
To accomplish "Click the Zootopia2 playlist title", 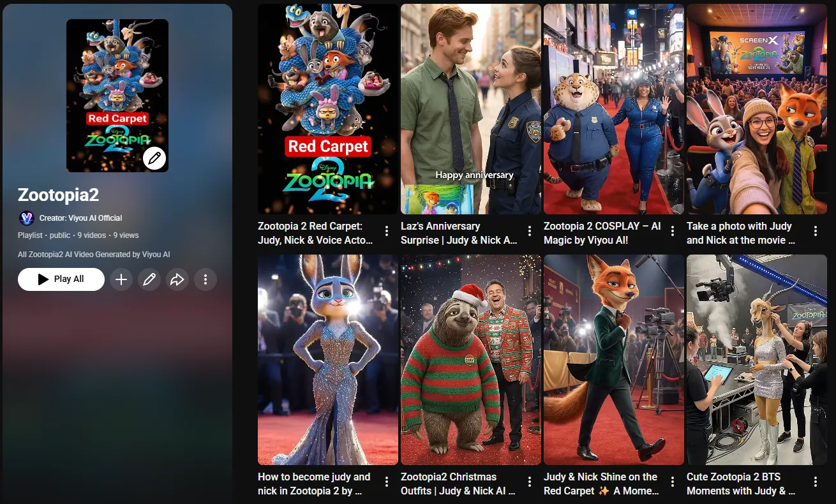I will click(x=57, y=195).
